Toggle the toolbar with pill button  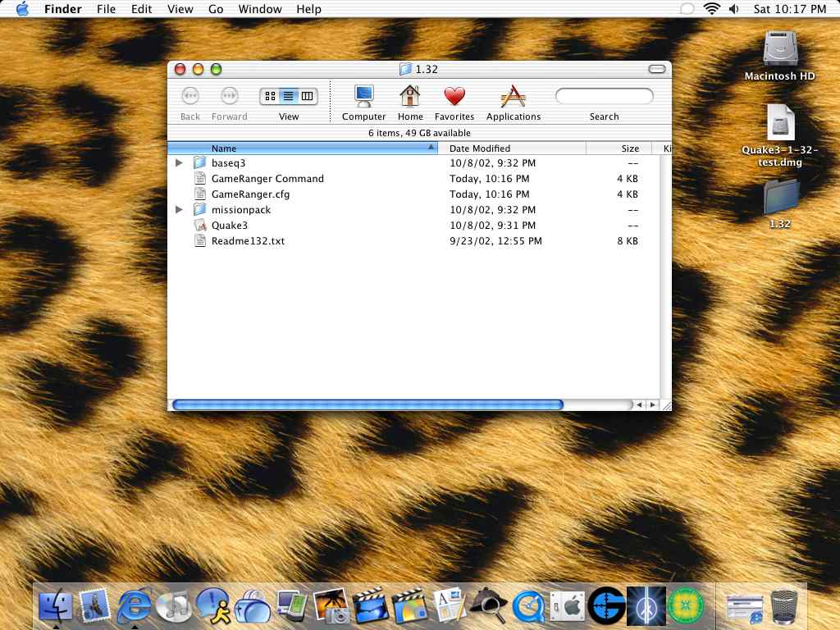click(657, 69)
